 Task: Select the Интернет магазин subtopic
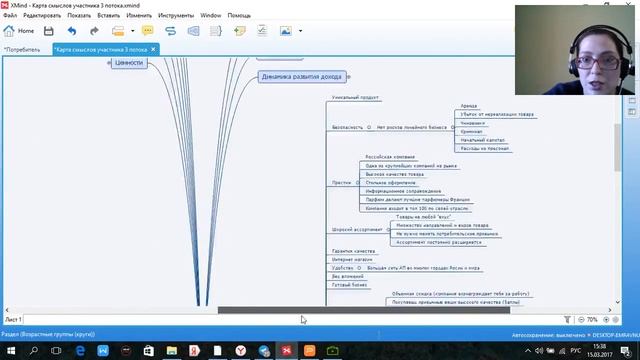[x=352, y=259]
